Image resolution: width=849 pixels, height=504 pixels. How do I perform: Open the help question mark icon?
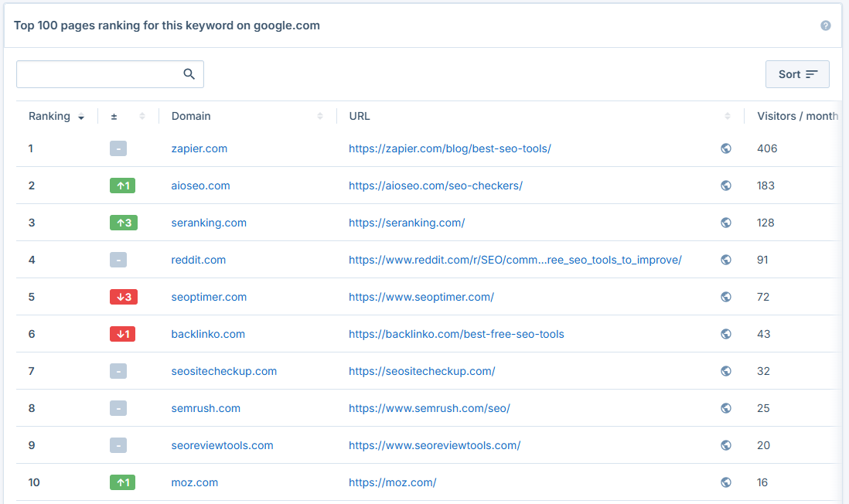click(x=825, y=26)
